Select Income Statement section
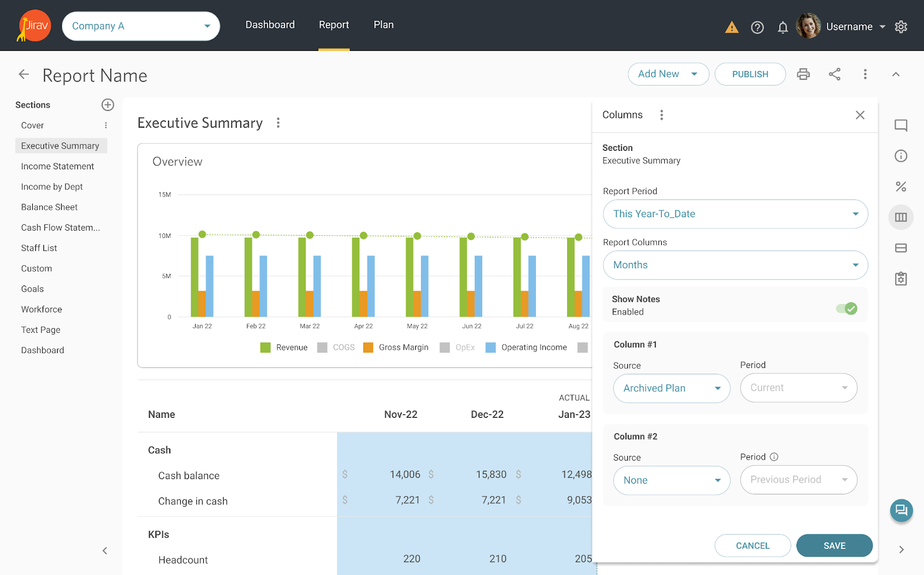924x575 pixels. click(57, 166)
